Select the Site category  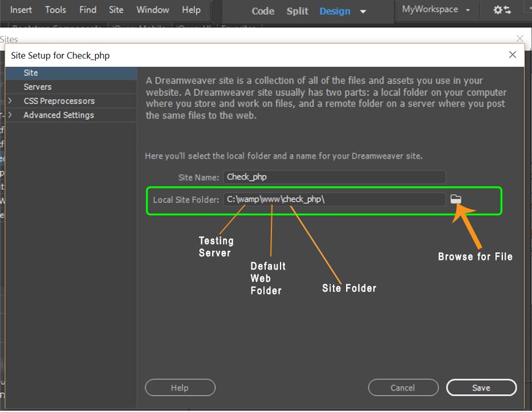[x=31, y=73]
